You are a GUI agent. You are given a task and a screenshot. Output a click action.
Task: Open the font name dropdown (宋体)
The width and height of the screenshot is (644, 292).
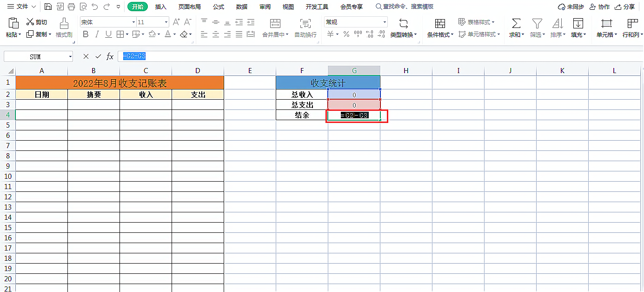(x=133, y=22)
